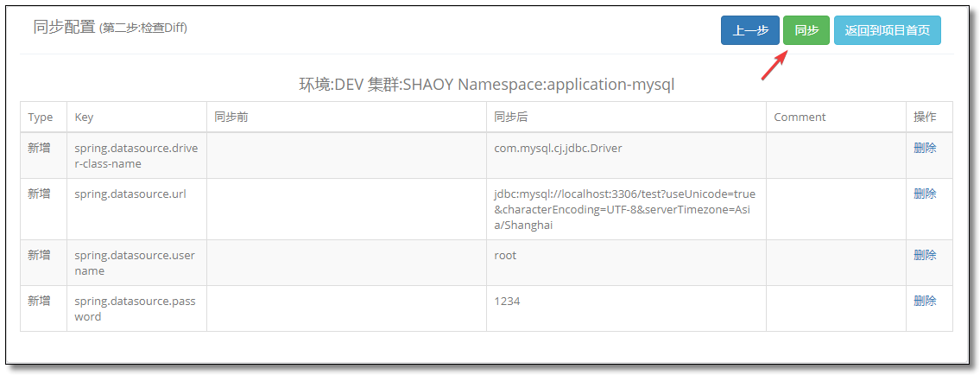The image size is (980, 375).
Task: Click the 环境:DEV 集群:SHAOY Namespace heading
Action: (486, 85)
